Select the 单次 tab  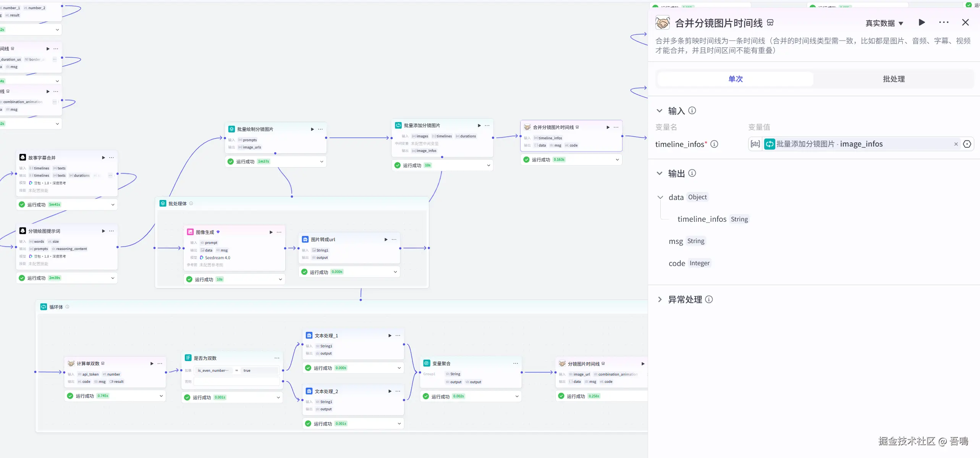click(735, 79)
